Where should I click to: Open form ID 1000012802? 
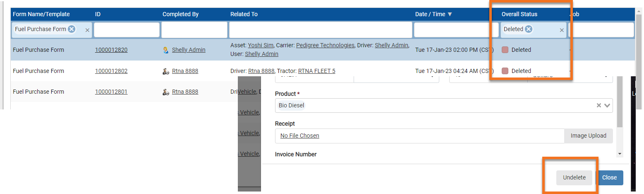(111, 71)
